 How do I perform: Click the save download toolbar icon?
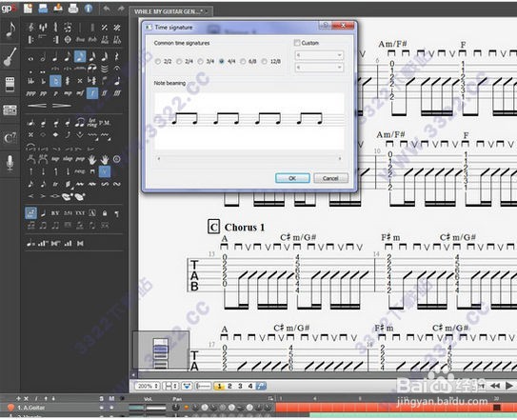58,9
